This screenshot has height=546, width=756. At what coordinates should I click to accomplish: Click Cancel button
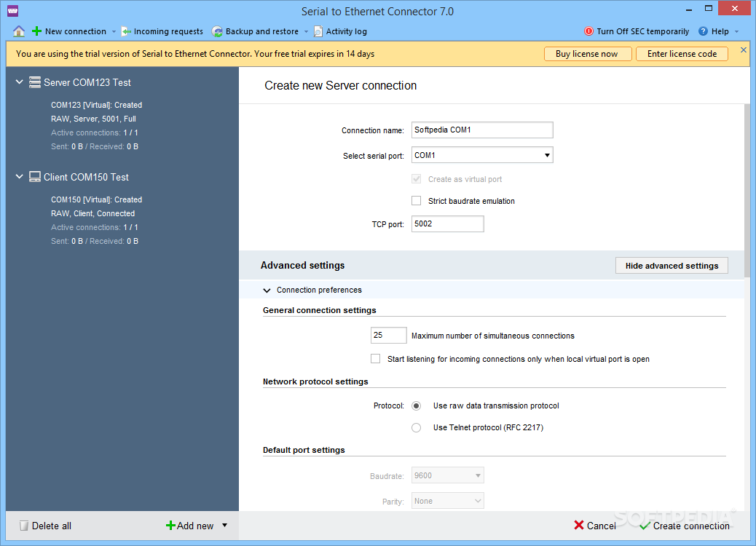(595, 526)
